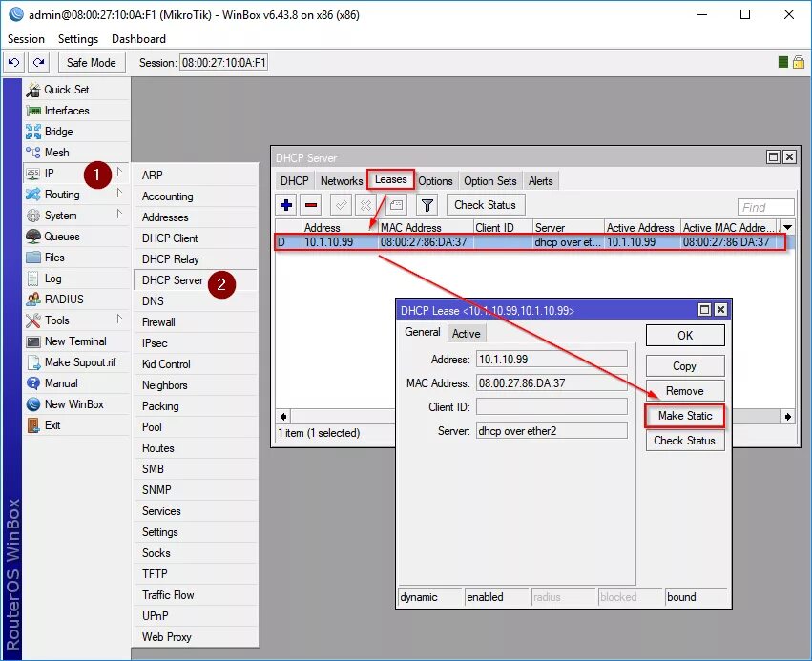Image resolution: width=812 pixels, height=661 pixels.
Task: Launch New Terminal from sidebar
Action: click(76, 341)
